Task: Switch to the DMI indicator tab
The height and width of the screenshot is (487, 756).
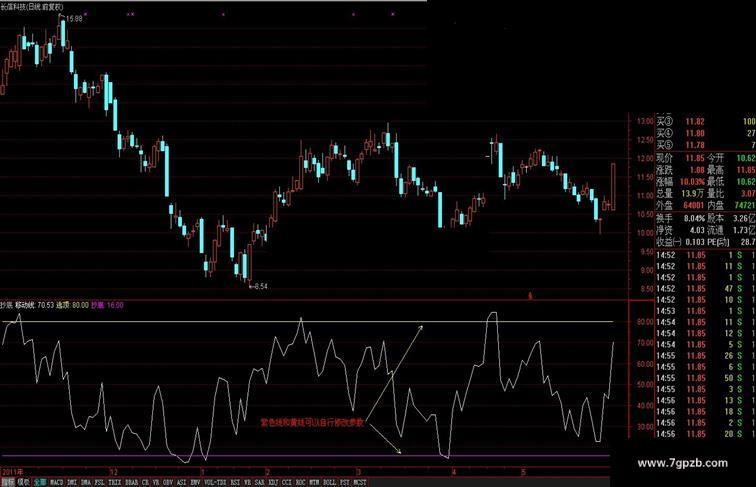Action: point(72,482)
